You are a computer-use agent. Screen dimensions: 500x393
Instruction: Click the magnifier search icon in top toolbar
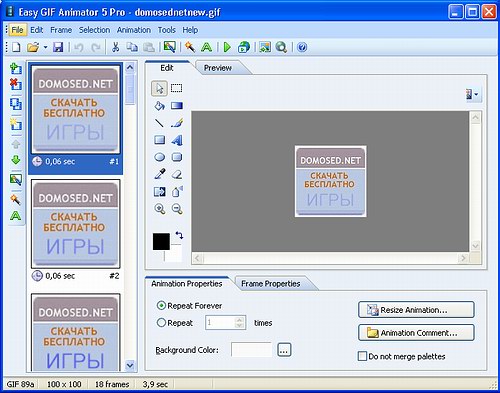(281, 47)
